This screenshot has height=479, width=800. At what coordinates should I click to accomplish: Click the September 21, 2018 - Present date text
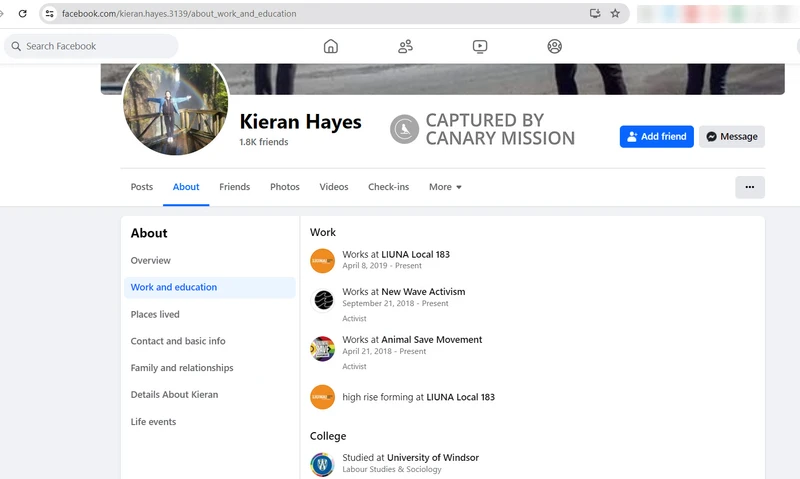[395, 304]
